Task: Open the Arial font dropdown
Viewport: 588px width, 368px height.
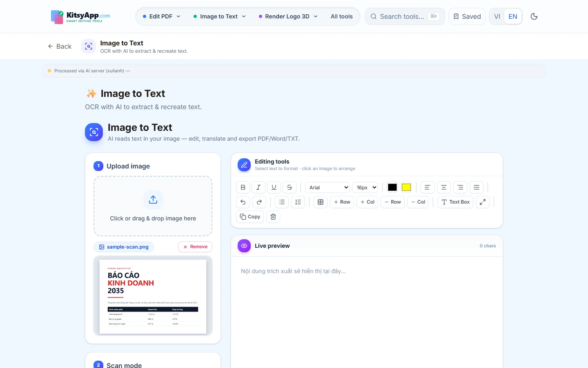Action: (327, 187)
